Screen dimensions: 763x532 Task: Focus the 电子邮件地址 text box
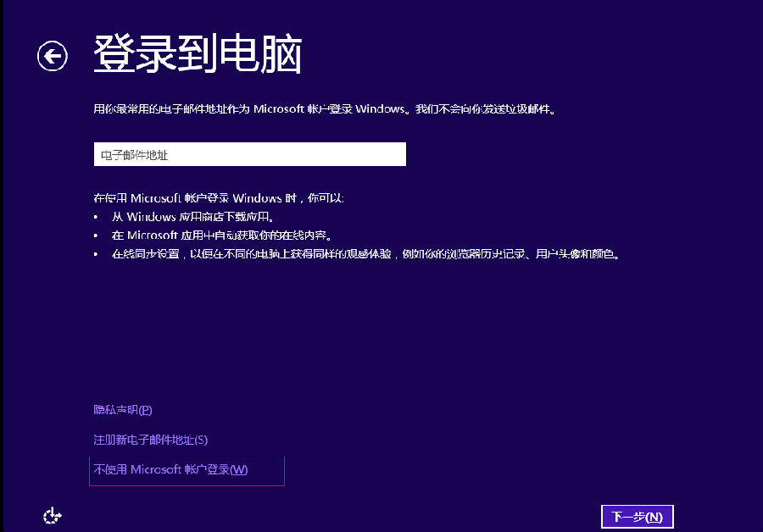[249, 154]
